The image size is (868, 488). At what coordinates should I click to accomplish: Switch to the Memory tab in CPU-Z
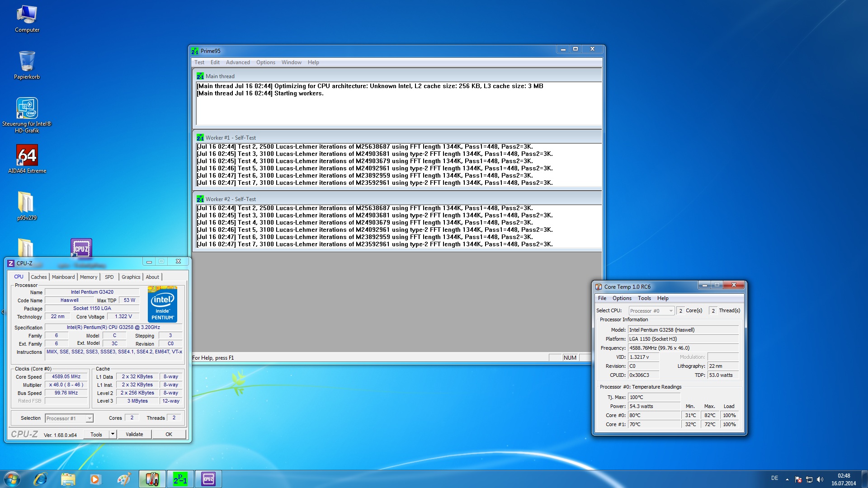pyautogui.click(x=89, y=277)
